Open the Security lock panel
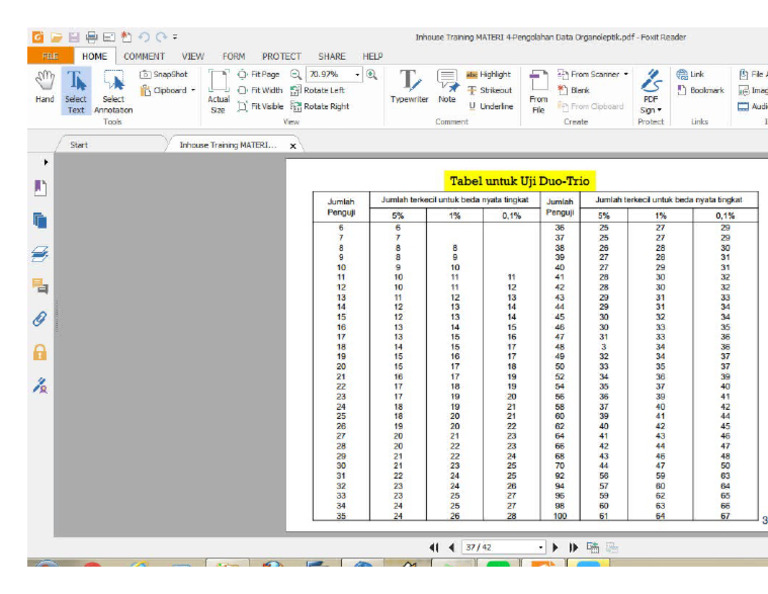The height and width of the screenshot is (594, 768). pyautogui.click(x=40, y=352)
